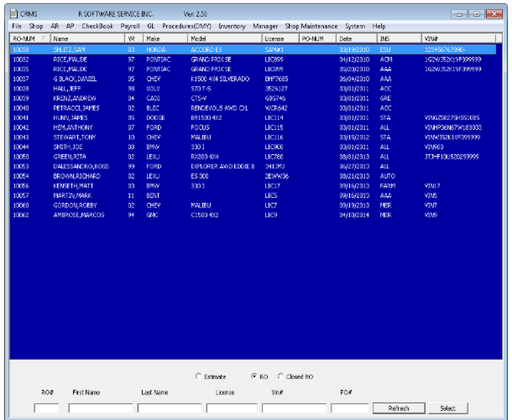Select the HUNN,JAMES row

point(253,118)
